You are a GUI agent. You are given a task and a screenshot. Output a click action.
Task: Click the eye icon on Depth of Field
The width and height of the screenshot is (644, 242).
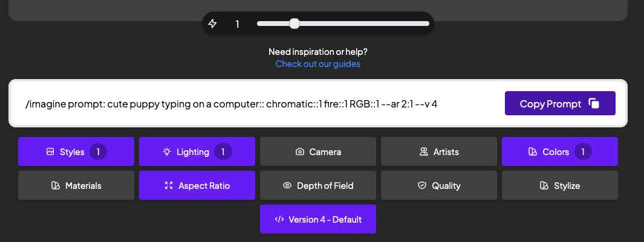coord(287,186)
